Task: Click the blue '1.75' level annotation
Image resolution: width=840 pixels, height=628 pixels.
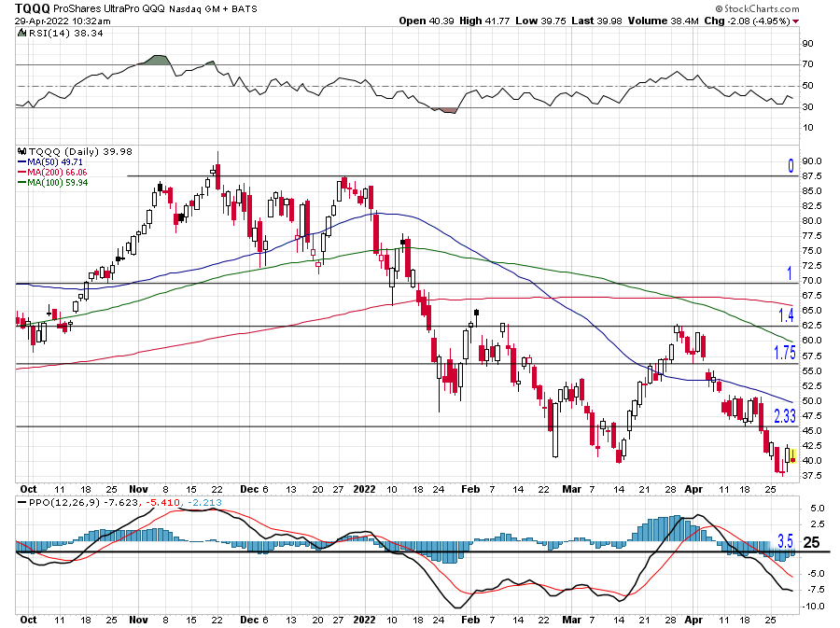Action: [785, 353]
